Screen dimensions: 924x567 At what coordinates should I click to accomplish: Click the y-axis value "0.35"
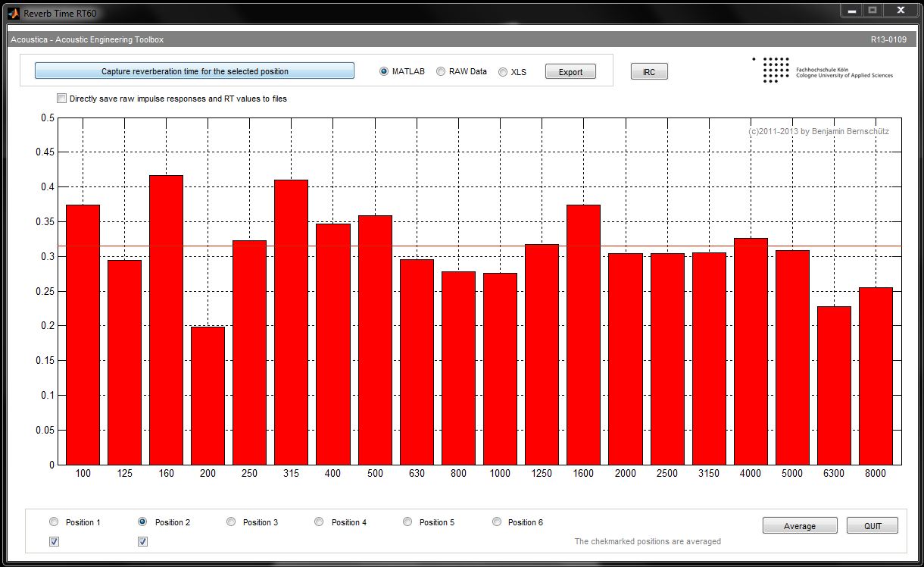coord(46,222)
